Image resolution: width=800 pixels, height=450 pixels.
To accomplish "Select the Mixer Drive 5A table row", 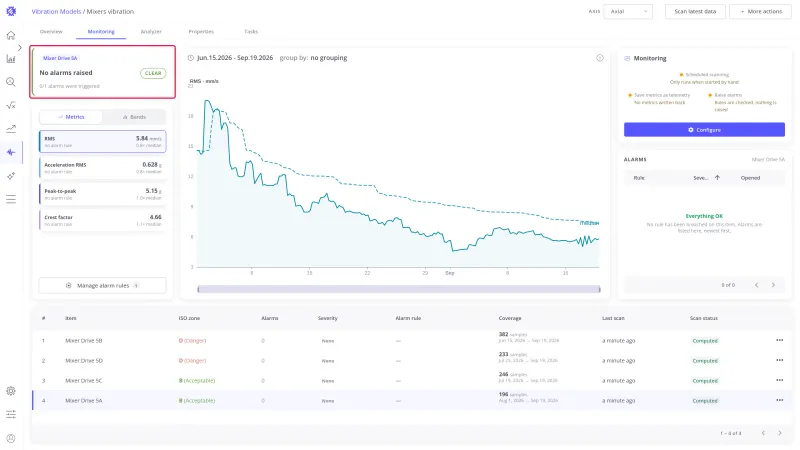I will tap(412, 401).
